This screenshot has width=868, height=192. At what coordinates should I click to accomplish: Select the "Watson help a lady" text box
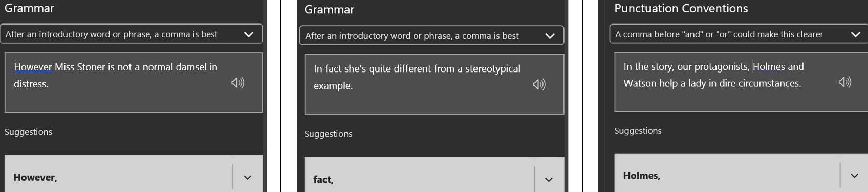coord(741,82)
